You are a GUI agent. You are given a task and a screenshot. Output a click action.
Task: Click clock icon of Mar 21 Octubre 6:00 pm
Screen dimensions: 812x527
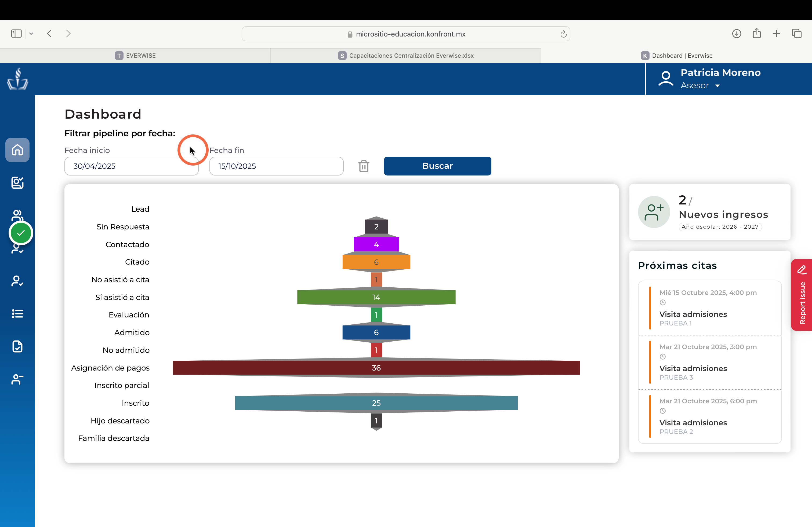[x=662, y=411]
